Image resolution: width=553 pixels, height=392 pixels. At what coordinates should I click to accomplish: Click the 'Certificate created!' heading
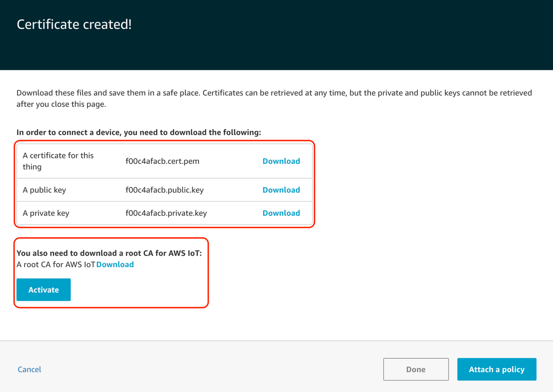74,25
